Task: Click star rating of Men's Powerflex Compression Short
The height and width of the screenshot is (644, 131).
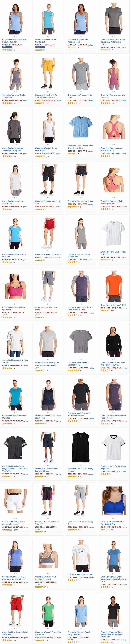Action: coord(7,530)
